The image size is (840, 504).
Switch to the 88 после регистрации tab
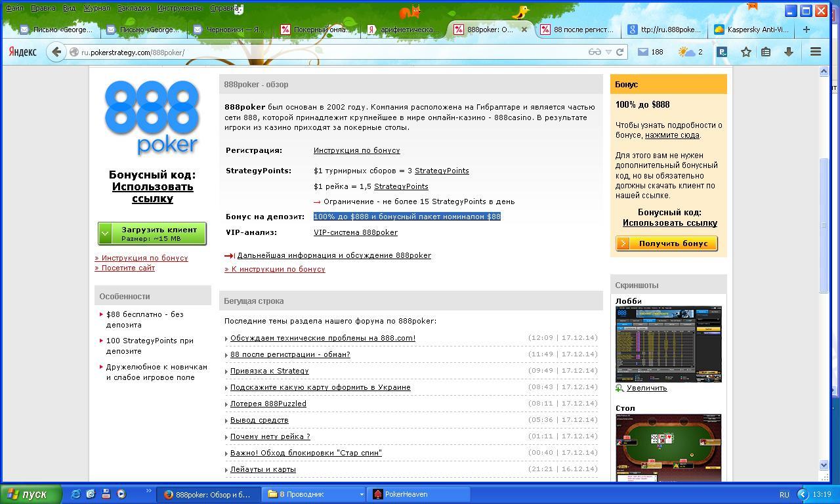click(x=577, y=30)
